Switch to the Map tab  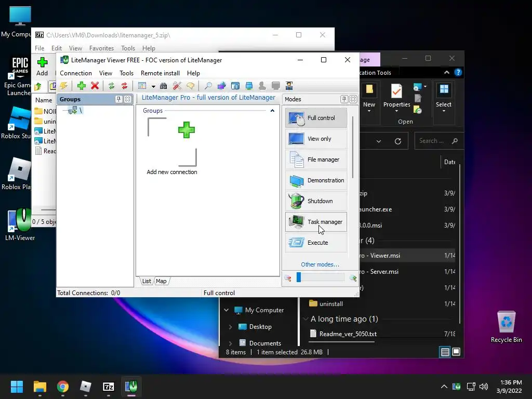tap(161, 281)
